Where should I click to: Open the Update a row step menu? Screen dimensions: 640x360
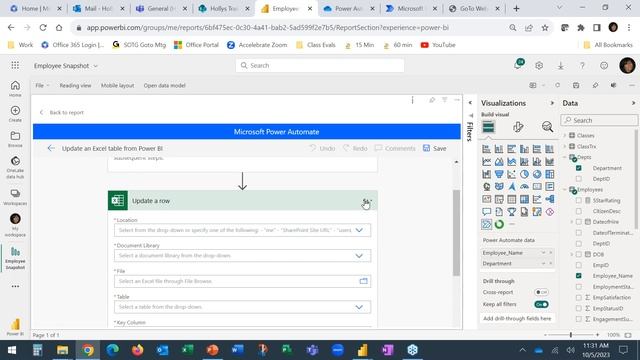367,201
